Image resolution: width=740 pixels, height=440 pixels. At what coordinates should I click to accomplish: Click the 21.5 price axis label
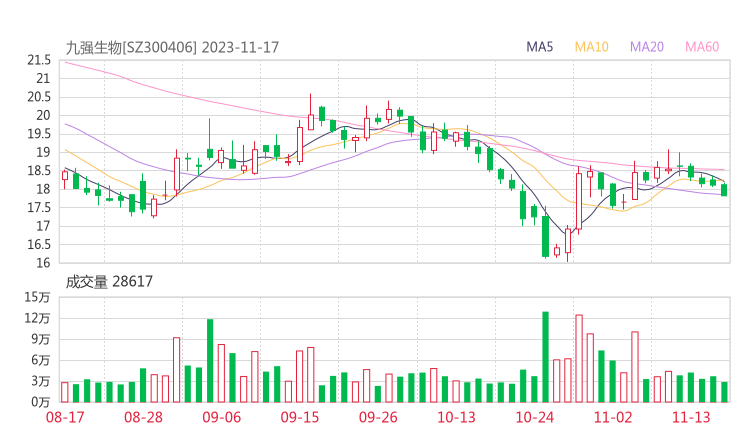point(39,60)
